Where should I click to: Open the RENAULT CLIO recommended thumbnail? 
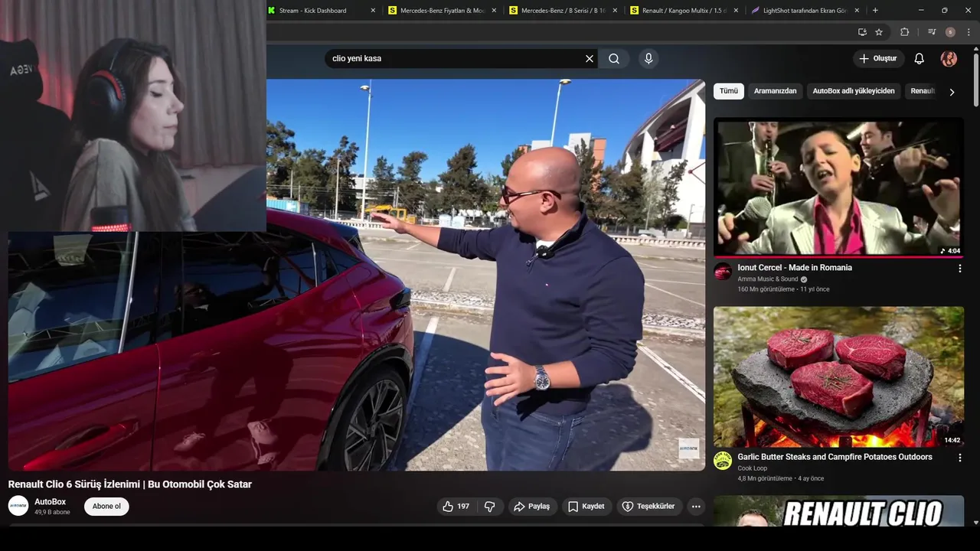click(x=838, y=511)
